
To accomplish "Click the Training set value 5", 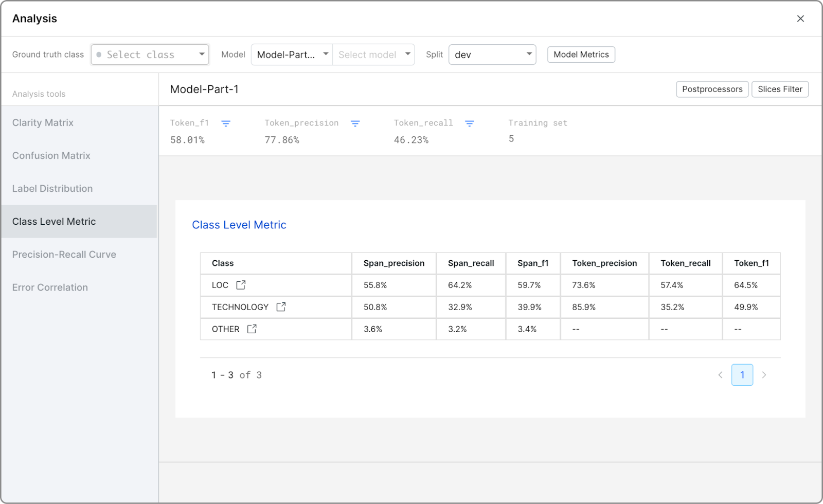I will 511,138.
